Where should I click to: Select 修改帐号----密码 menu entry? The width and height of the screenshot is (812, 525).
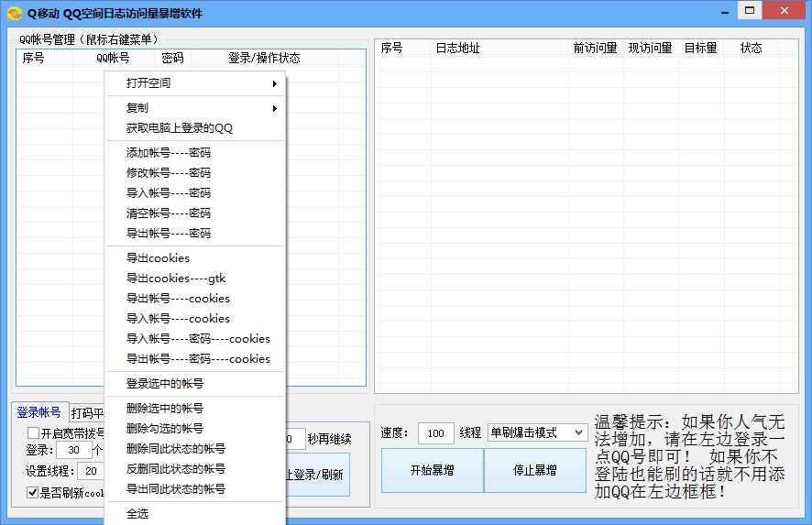195,173
